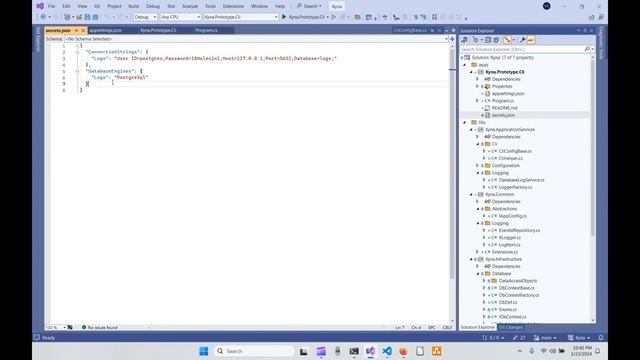Close the secrets.json tab

(x=83, y=30)
